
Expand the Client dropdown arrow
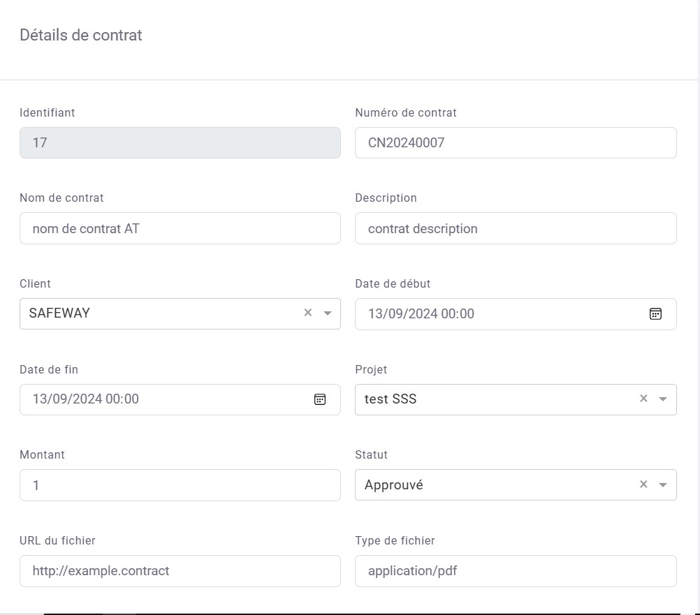[x=328, y=313]
